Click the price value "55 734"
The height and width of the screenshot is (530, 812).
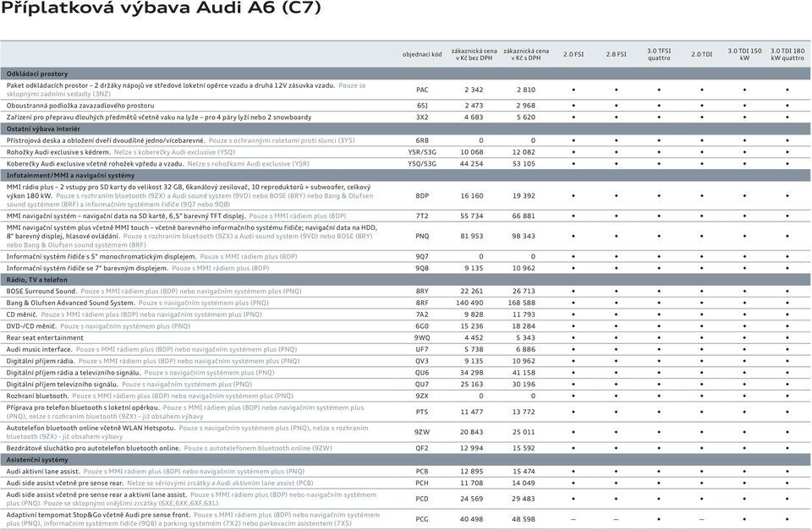(472, 216)
